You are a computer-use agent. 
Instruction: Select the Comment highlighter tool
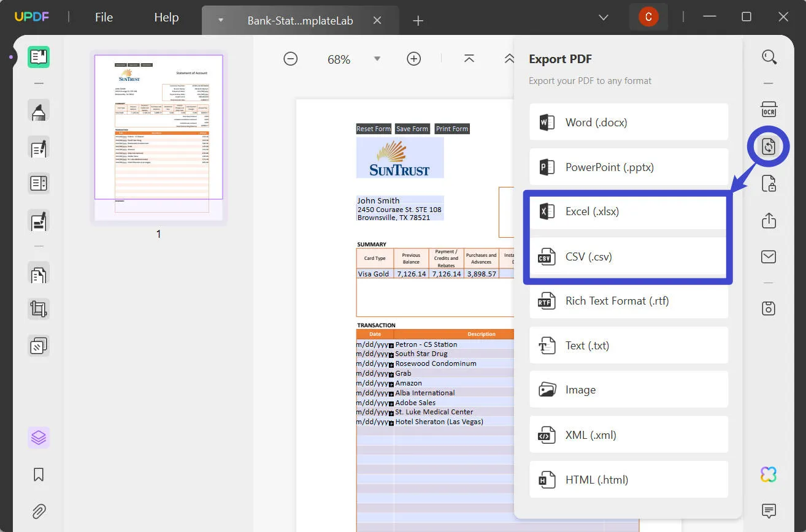(x=39, y=111)
